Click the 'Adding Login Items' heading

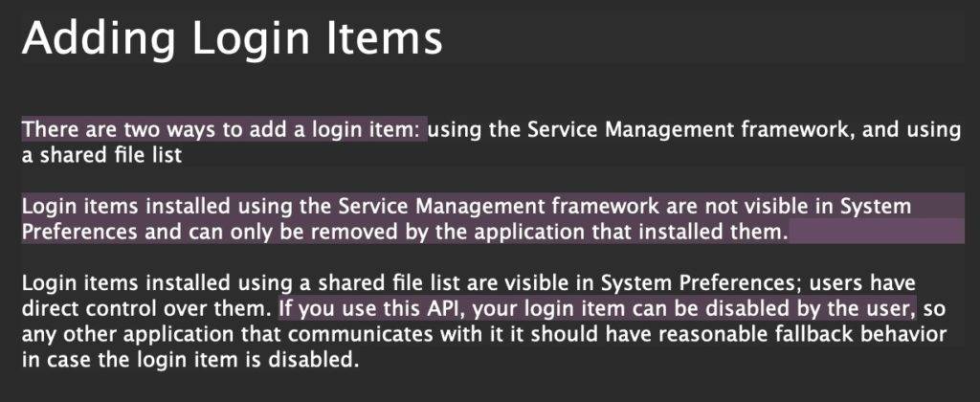coord(232,38)
